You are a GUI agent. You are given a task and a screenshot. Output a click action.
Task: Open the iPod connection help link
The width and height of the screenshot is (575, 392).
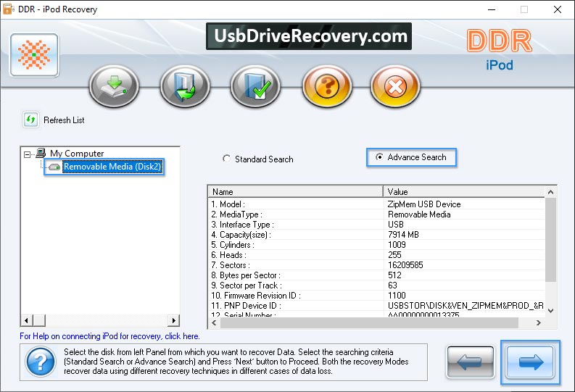coord(109,336)
